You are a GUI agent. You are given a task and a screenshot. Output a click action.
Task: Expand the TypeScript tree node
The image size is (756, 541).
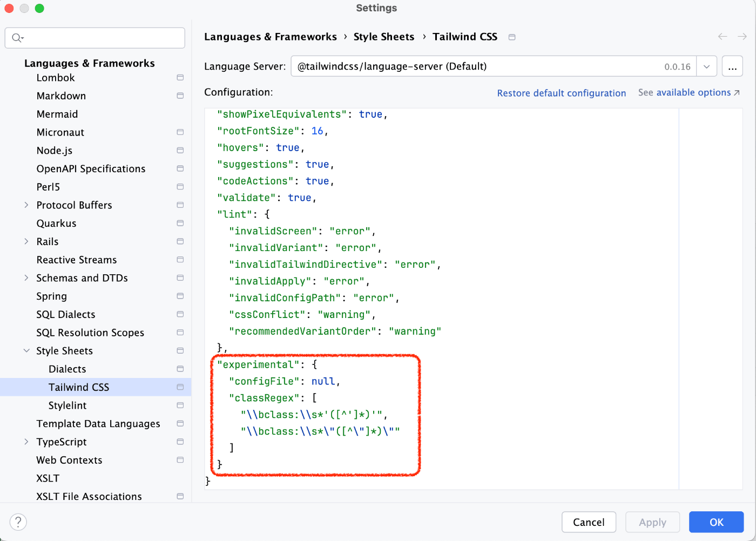pyautogui.click(x=26, y=442)
